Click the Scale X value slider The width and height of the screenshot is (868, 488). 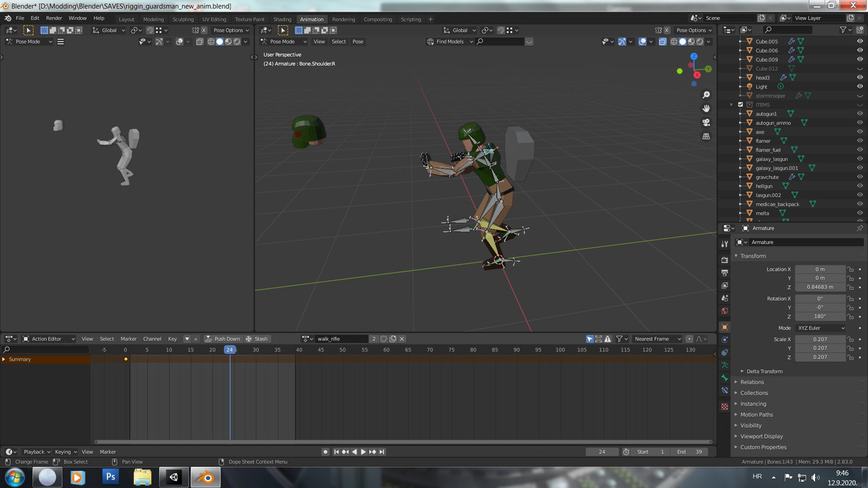(821, 339)
